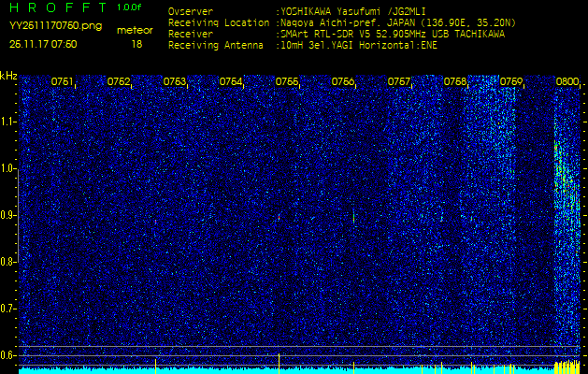Click the 1.0 kHz axis label
This screenshot has width=588, height=374.
(x=7, y=168)
